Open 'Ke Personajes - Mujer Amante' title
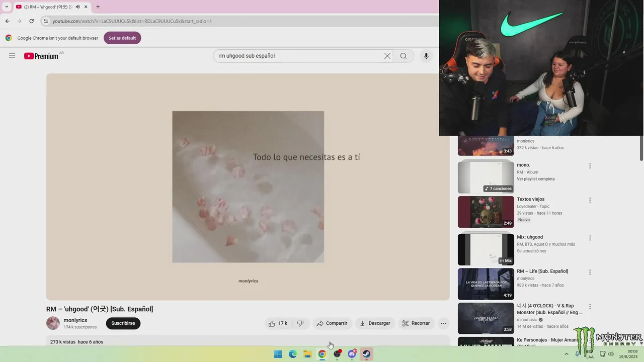 (x=547, y=340)
